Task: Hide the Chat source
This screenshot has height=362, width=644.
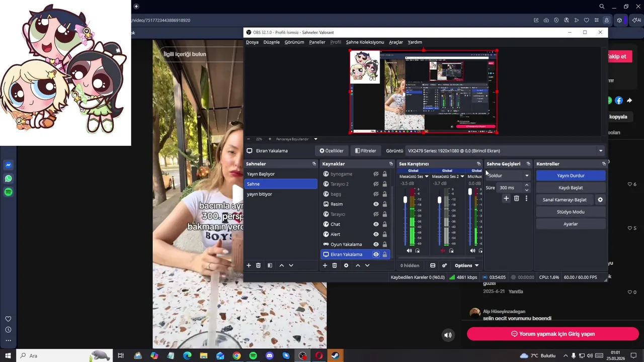Action: [376, 224]
